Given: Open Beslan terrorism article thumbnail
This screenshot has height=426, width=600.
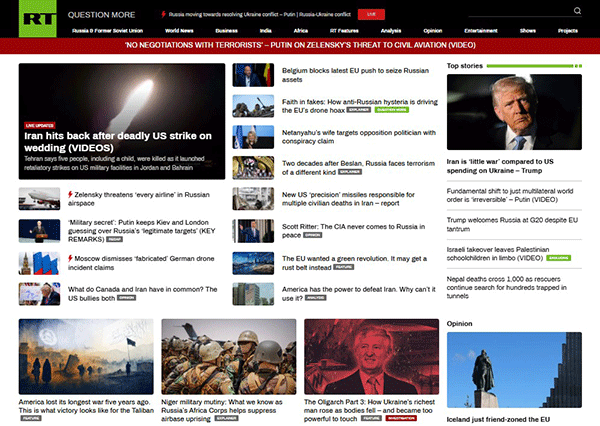Looking at the screenshot, I should click(253, 168).
